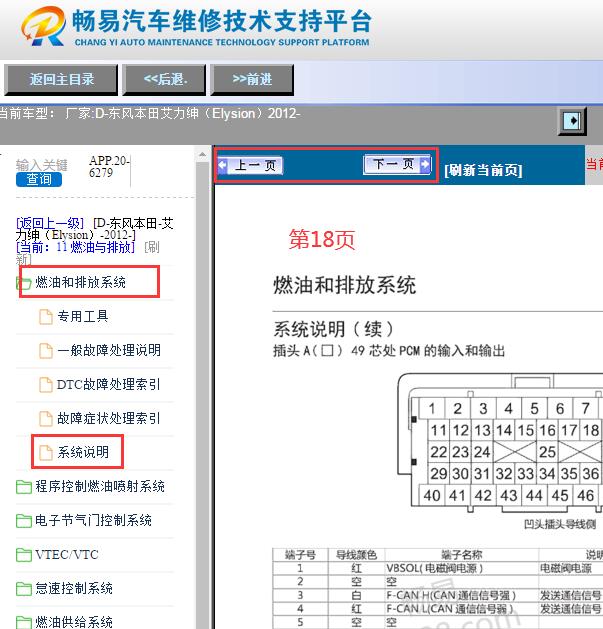Click the 燃油和排放系统 document title

pos(344,285)
